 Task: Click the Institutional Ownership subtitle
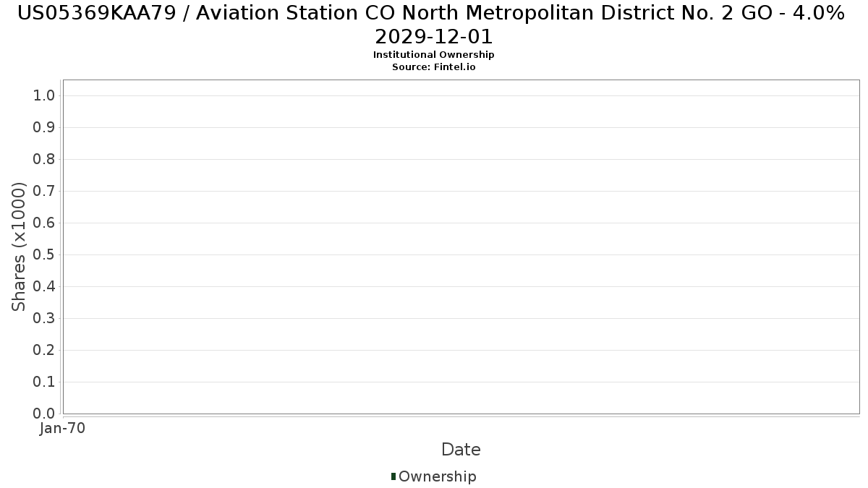tap(433, 55)
